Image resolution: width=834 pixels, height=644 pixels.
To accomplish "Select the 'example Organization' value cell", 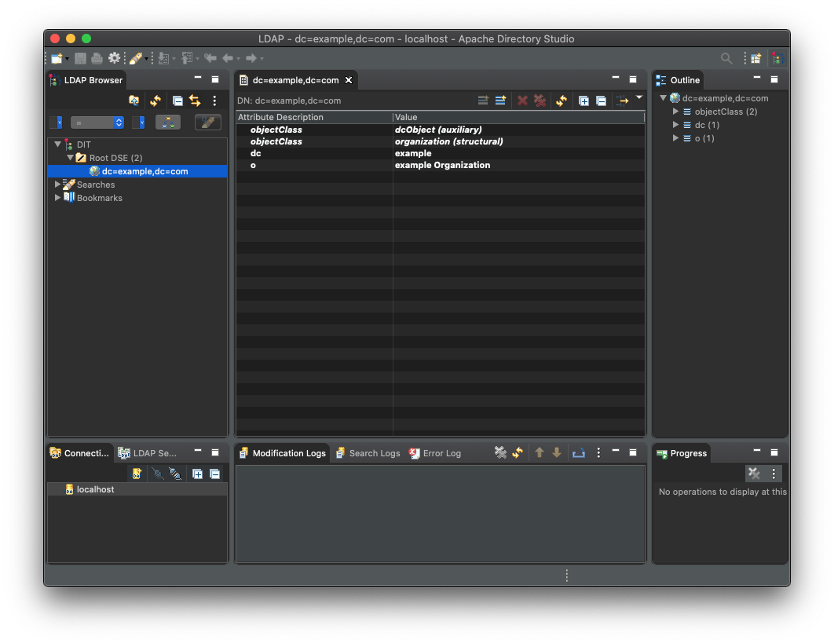I will point(518,165).
